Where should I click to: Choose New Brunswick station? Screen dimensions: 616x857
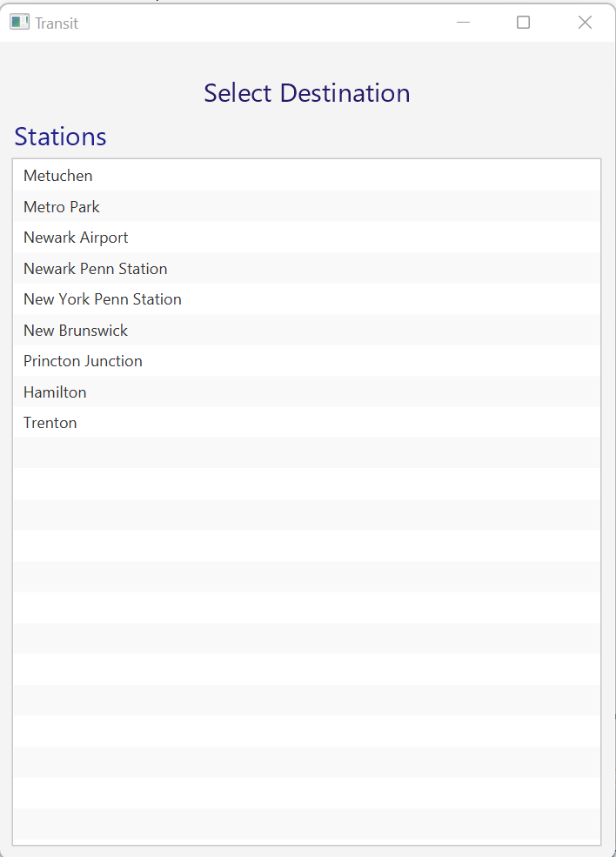pos(306,330)
